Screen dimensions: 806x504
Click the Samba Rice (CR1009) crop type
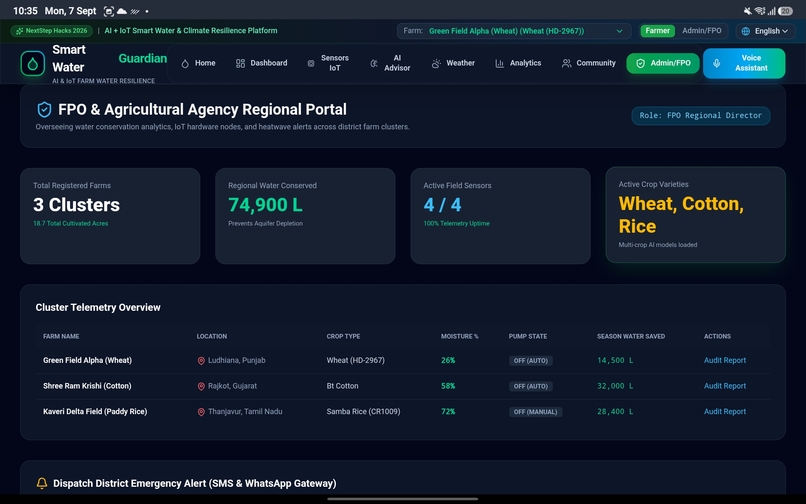pyautogui.click(x=363, y=412)
